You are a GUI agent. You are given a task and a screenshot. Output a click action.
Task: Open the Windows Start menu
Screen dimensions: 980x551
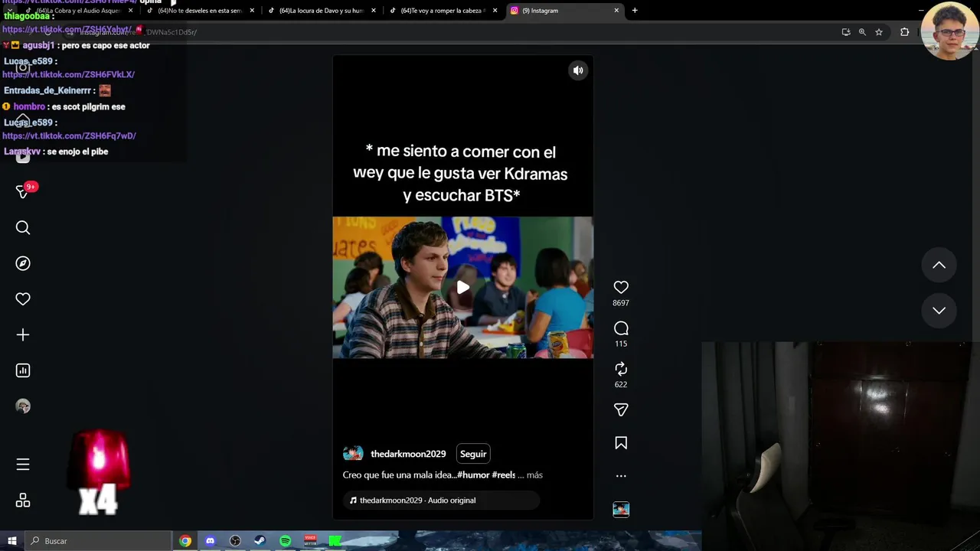tap(12, 541)
